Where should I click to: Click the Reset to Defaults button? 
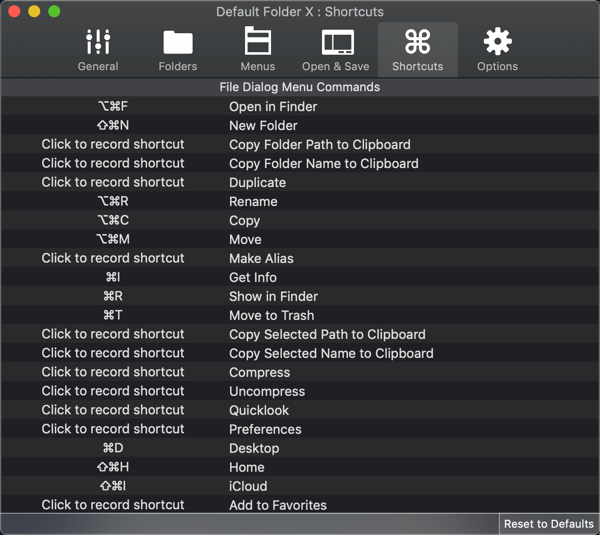549,524
